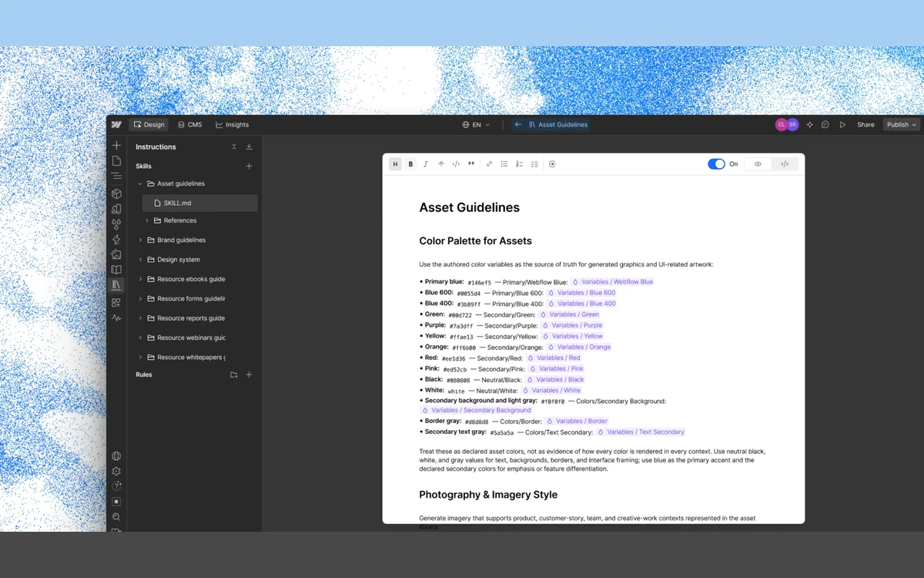Open the settings gear in lower sidebar
Image resolution: width=924 pixels, height=578 pixels.
[x=116, y=471]
